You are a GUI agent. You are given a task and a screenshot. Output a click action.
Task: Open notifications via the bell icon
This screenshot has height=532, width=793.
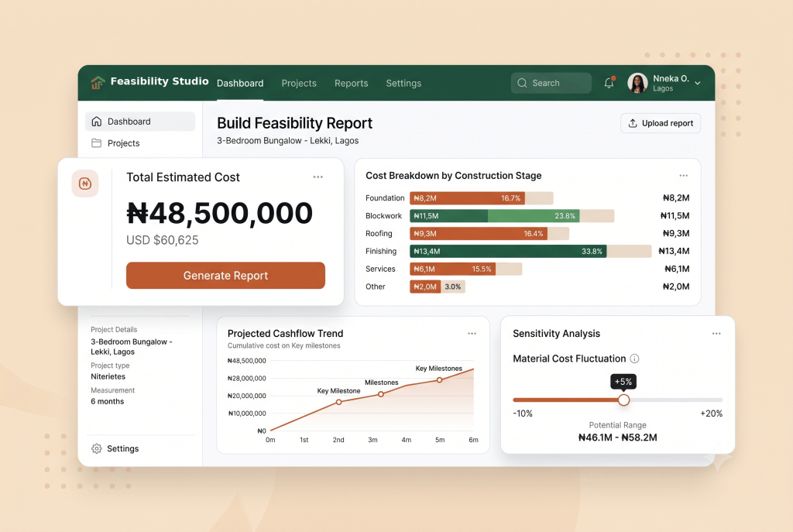(x=609, y=83)
